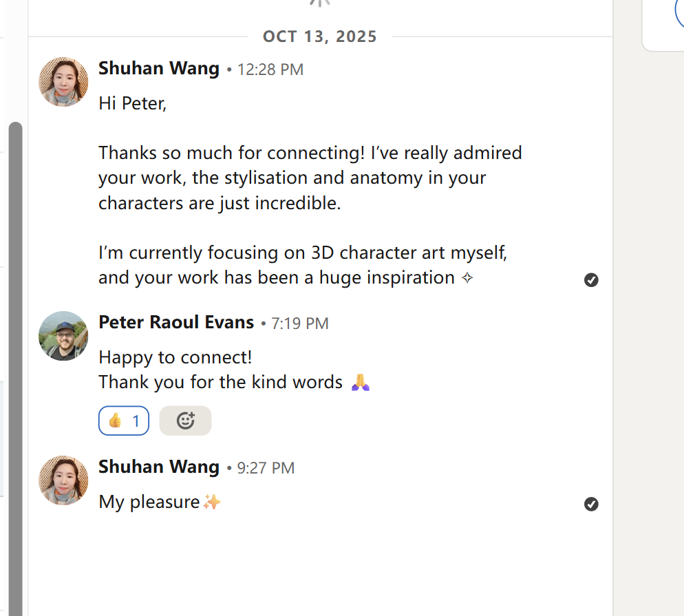Click Shuhan Wang name on last message

(159, 467)
